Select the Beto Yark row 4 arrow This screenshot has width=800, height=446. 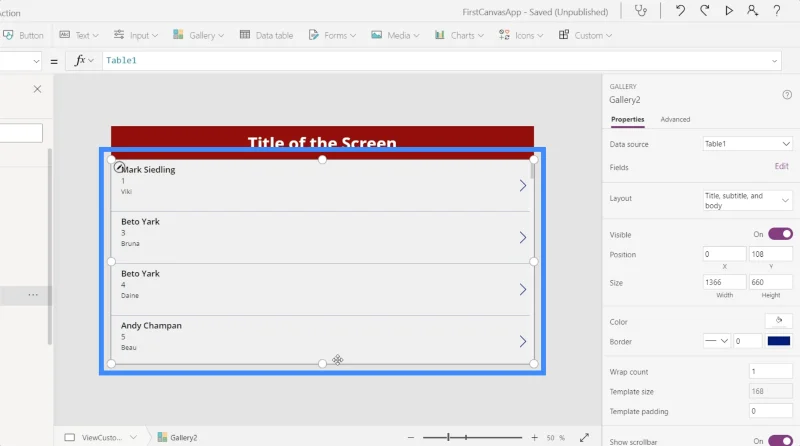pos(522,289)
